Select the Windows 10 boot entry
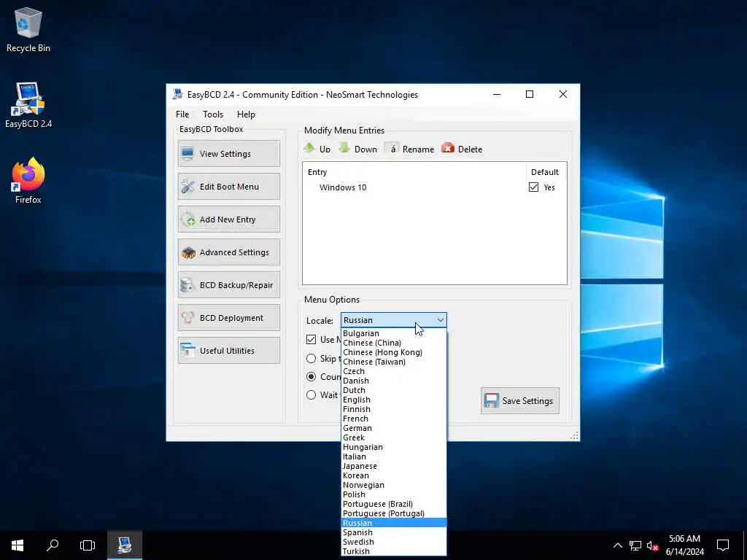Image resolution: width=747 pixels, height=560 pixels. 343,187
